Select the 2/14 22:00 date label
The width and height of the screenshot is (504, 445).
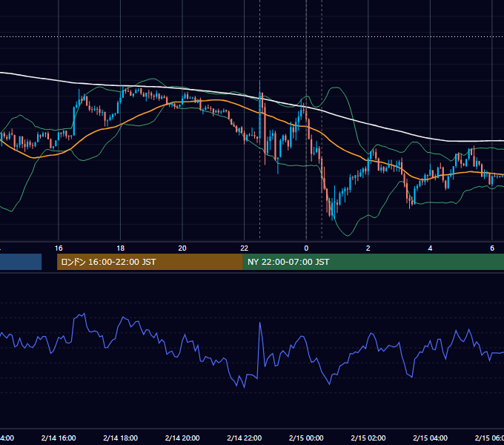click(245, 438)
